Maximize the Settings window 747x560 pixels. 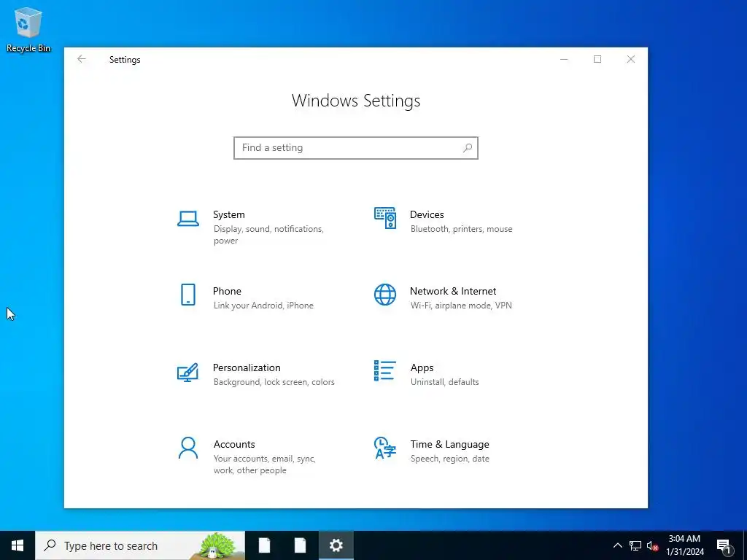(x=597, y=59)
